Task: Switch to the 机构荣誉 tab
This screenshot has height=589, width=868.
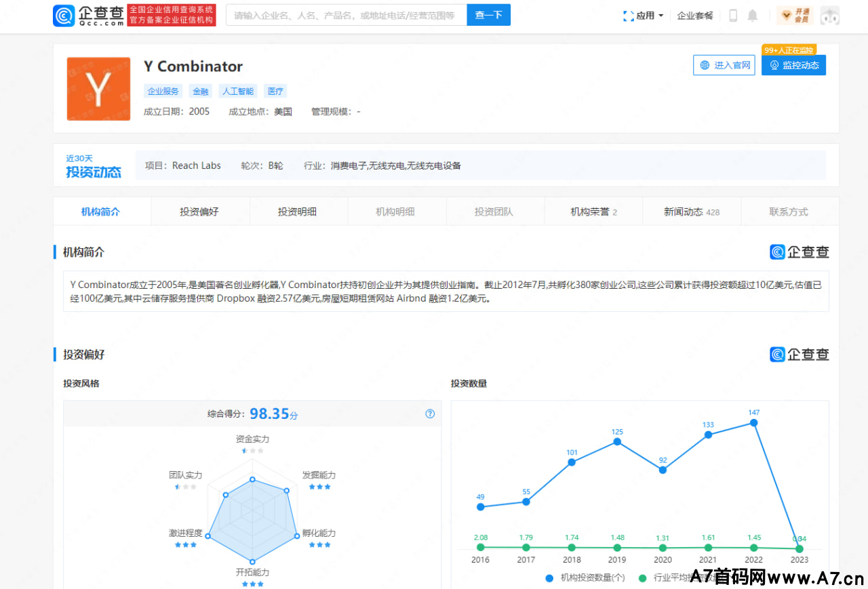Action: coord(593,211)
